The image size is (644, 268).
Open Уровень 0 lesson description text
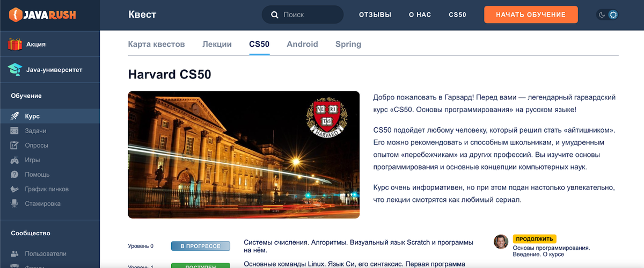click(358, 246)
